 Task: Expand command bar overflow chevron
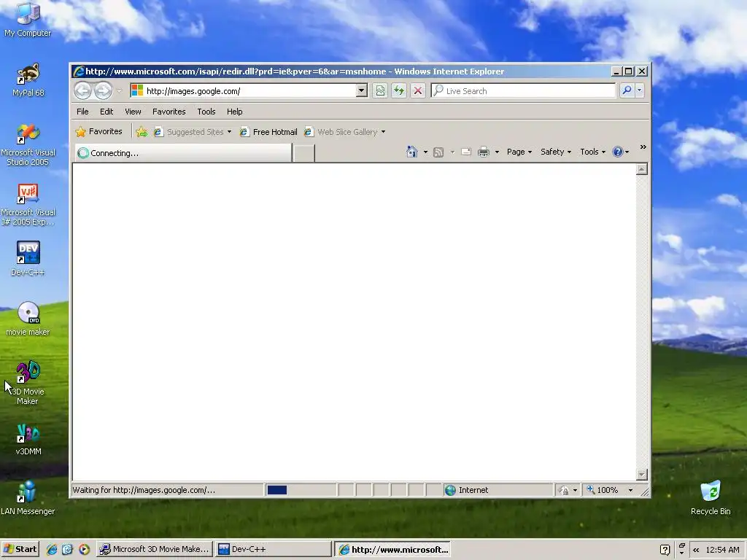pyautogui.click(x=643, y=147)
